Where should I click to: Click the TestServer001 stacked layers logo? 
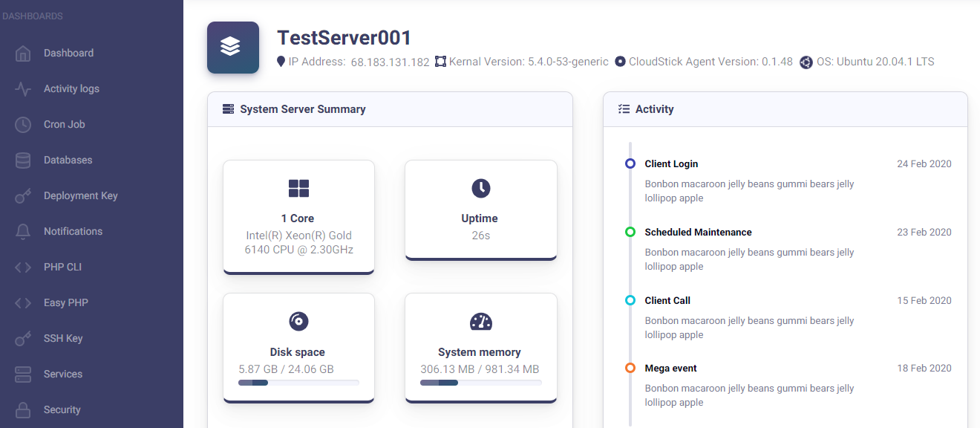coord(232,48)
